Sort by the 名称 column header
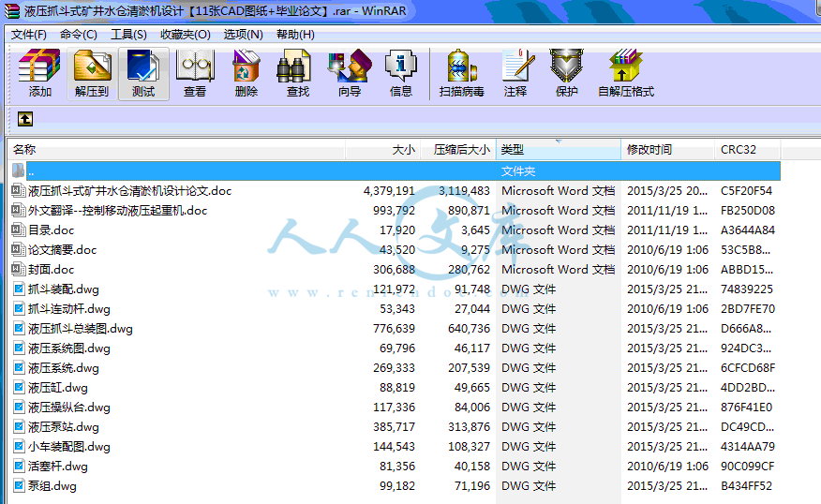821x504 pixels. tap(176, 150)
